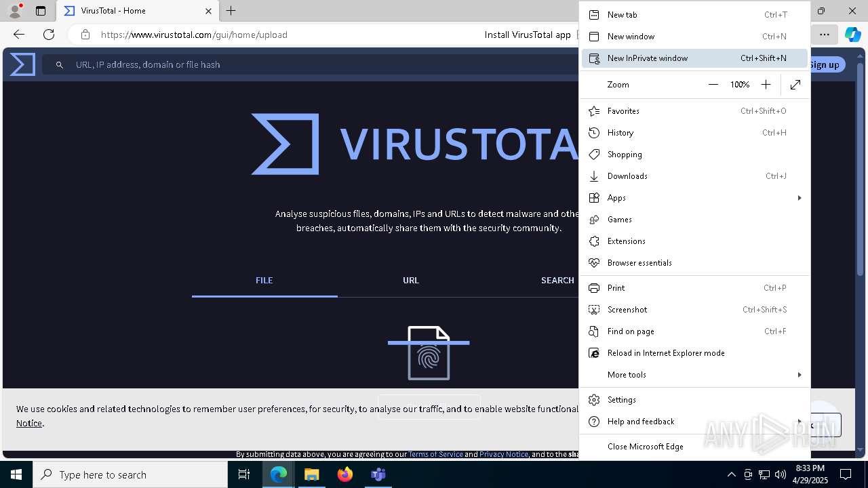Click the Edge three-dot menu button
Screen dimensions: 868x488
tap(824, 35)
